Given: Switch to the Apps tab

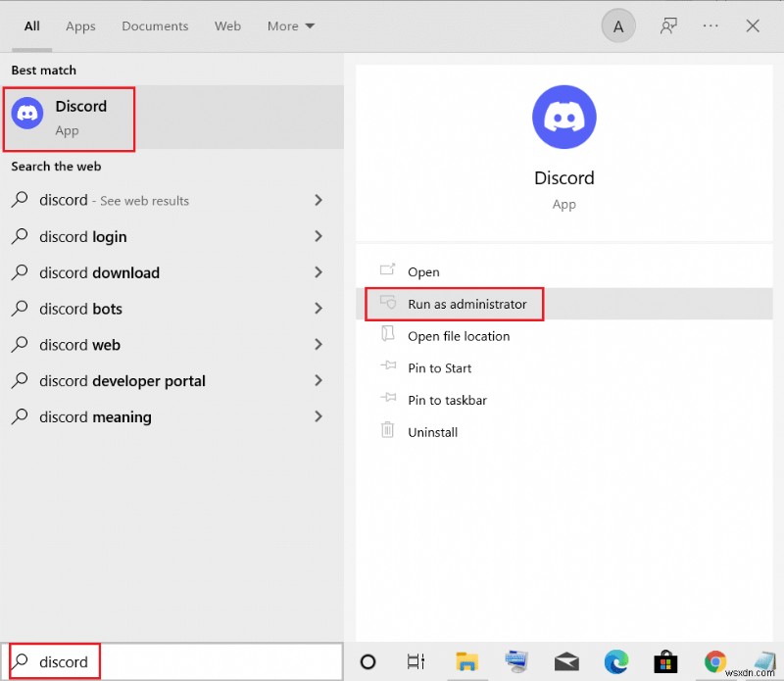Looking at the screenshot, I should pyautogui.click(x=80, y=26).
